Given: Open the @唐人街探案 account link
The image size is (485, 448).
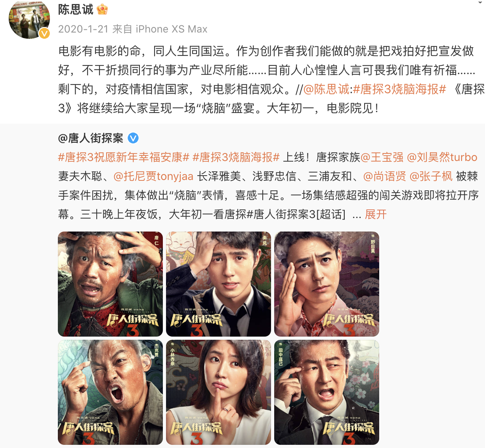Looking at the screenshot, I should (x=91, y=138).
